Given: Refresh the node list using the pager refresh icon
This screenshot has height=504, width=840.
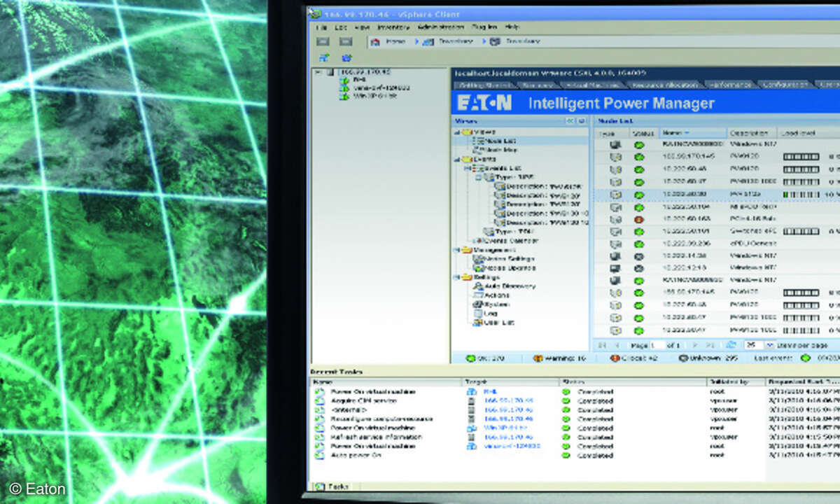Looking at the screenshot, I should pos(731,344).
